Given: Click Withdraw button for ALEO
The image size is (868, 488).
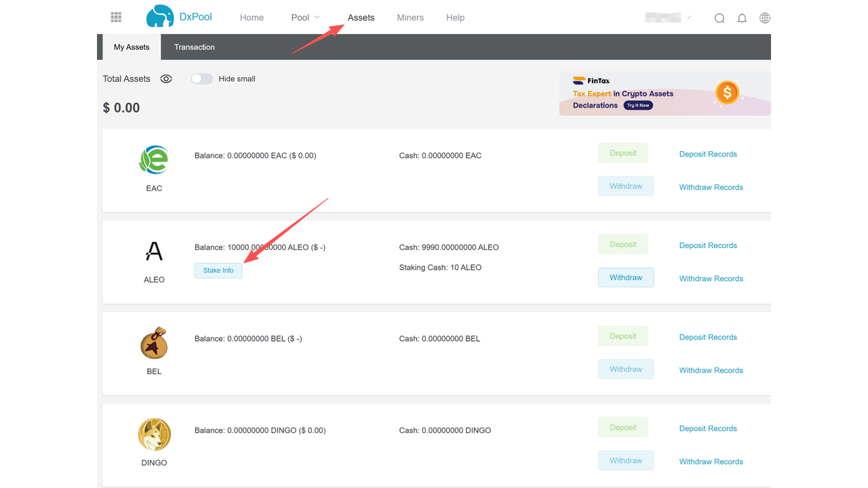Looking at the screenshot, I should pos(626,277).
